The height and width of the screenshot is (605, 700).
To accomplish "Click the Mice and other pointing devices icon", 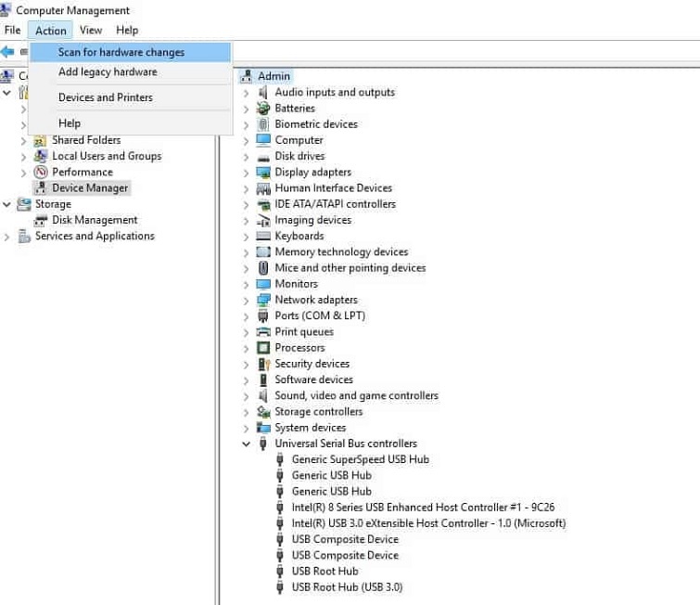I will coord(263,268).
